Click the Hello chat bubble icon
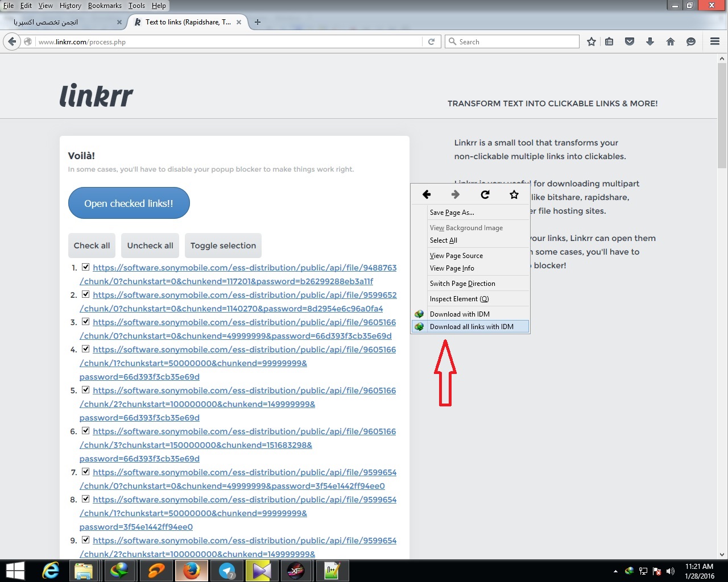The width and height of the screenshot is (728, 582). pos(691,41)
